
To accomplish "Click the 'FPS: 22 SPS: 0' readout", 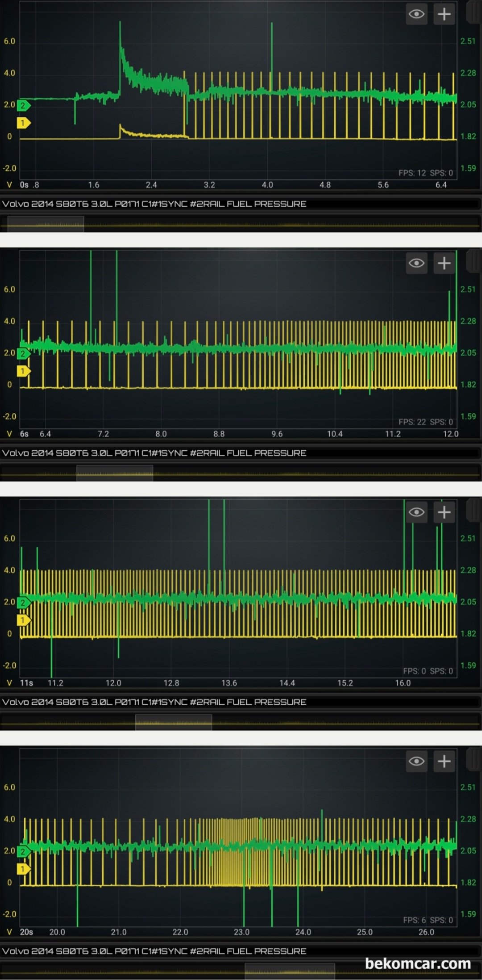I will 426,422.
